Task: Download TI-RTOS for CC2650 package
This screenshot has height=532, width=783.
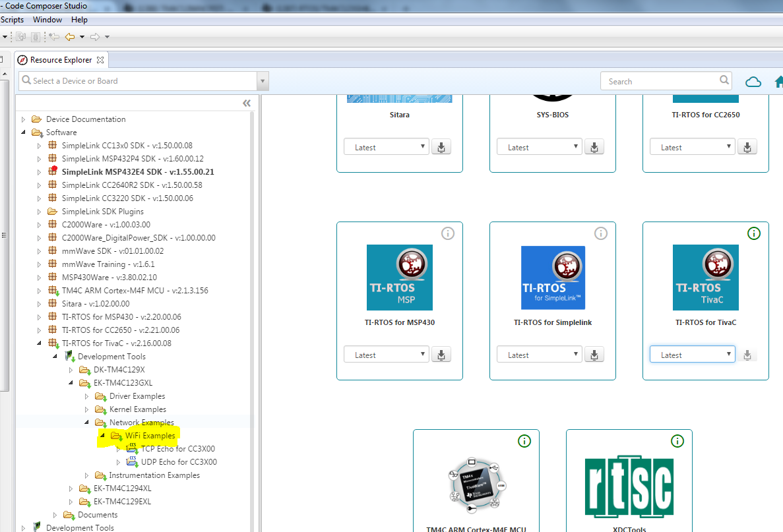Action: tap(747, 147)
